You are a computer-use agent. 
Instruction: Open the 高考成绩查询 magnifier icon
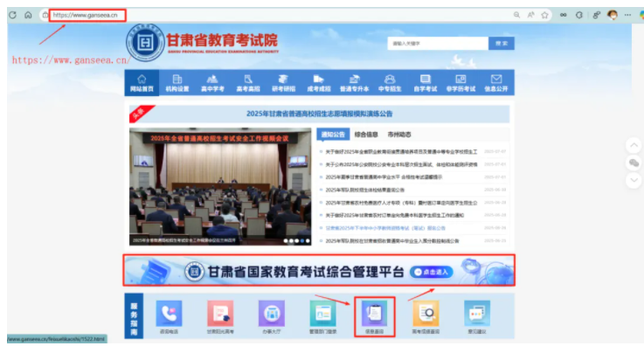pyautogui.click(x=426, y=315)
